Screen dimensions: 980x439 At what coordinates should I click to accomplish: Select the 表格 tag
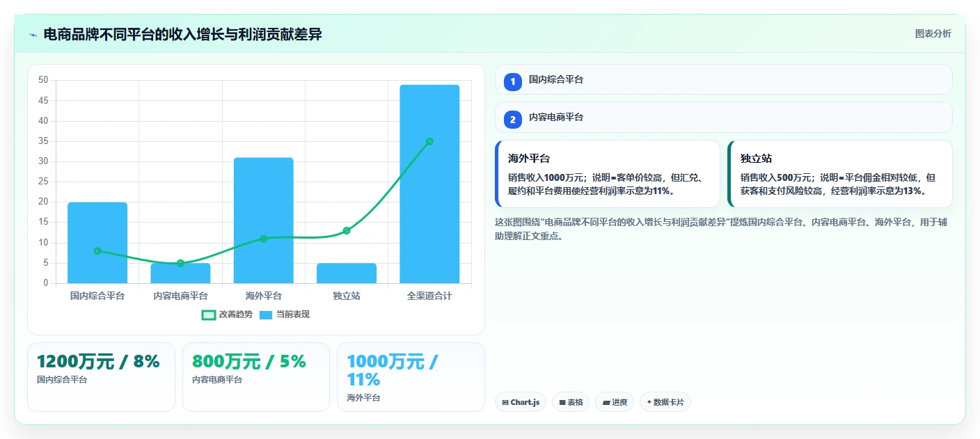pyautogui.click(x=571, y=402)
